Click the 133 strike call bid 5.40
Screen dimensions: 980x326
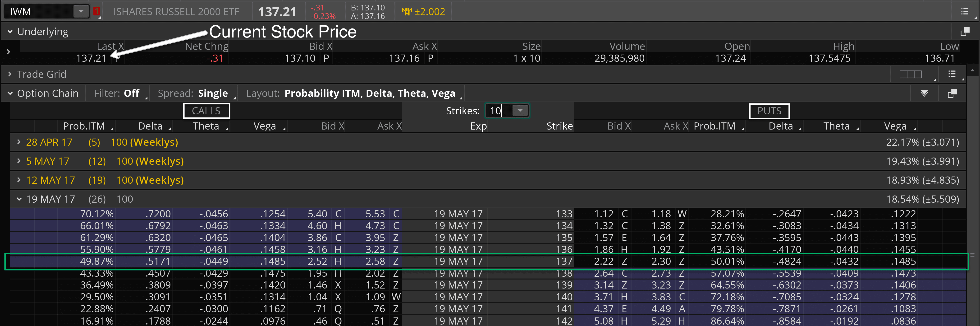pos(317,214)
